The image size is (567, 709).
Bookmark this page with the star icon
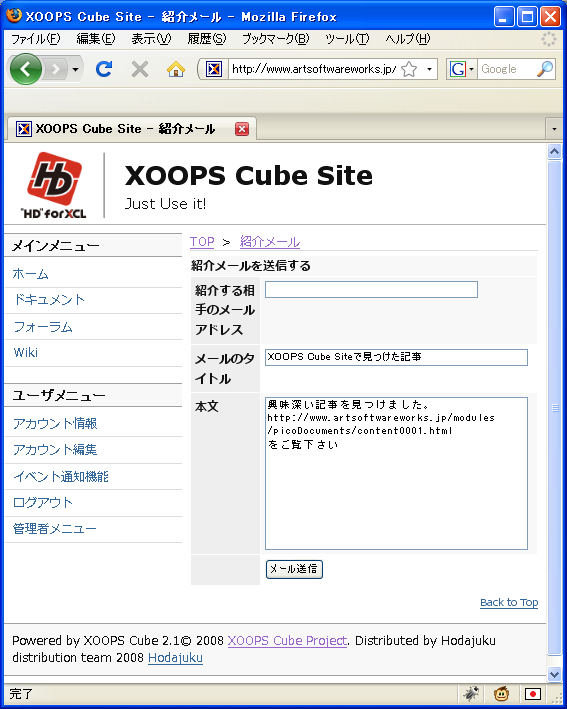tap(409, 69)
